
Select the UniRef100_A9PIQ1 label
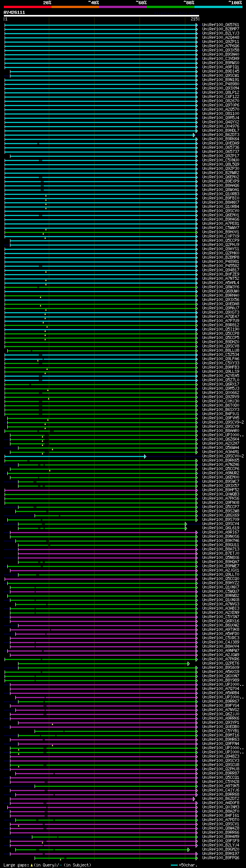[221, 67]
